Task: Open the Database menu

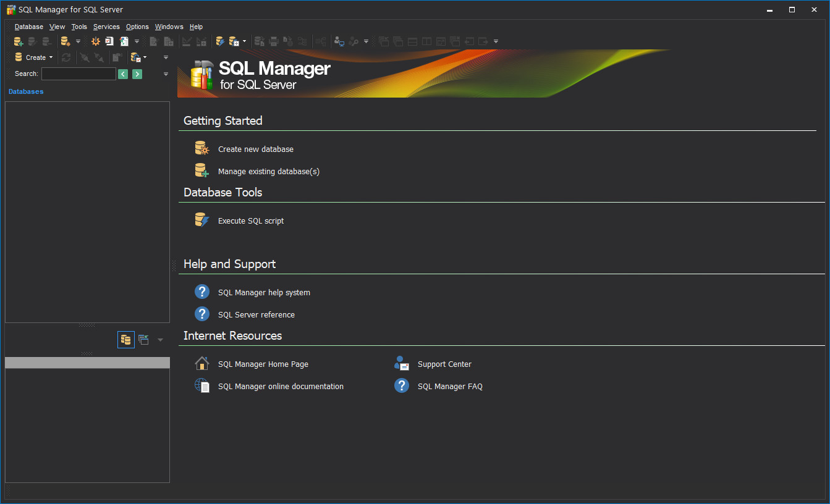Action: [x=29, y=27]
